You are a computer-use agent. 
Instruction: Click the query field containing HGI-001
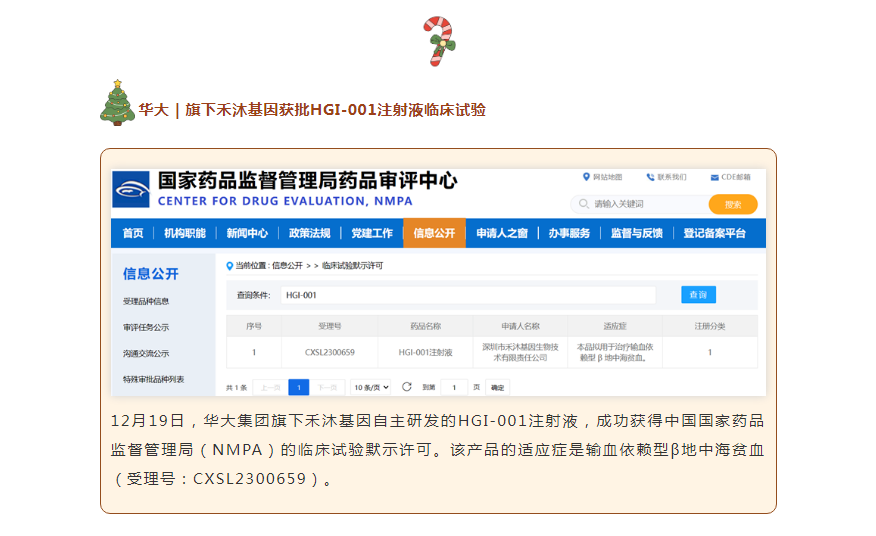468,295
